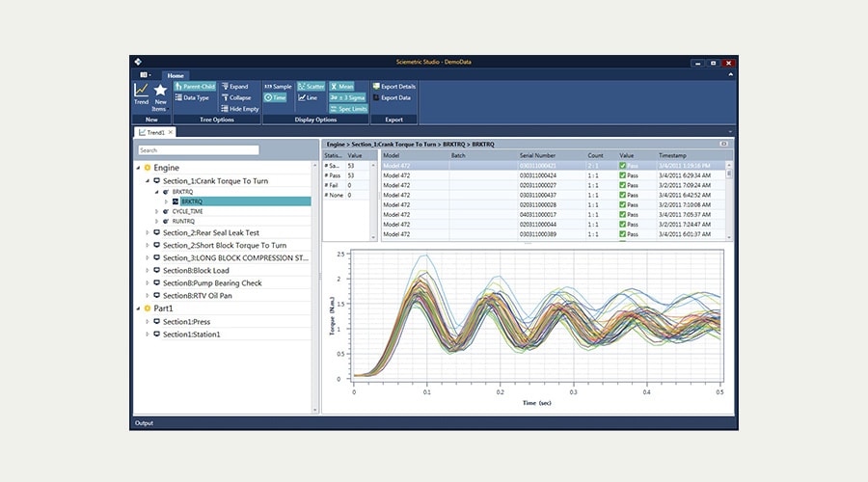The height and width of the screenshot is (482, 868).
Task: Open the Home ribbon tab
Action: [x=176, y=75]
